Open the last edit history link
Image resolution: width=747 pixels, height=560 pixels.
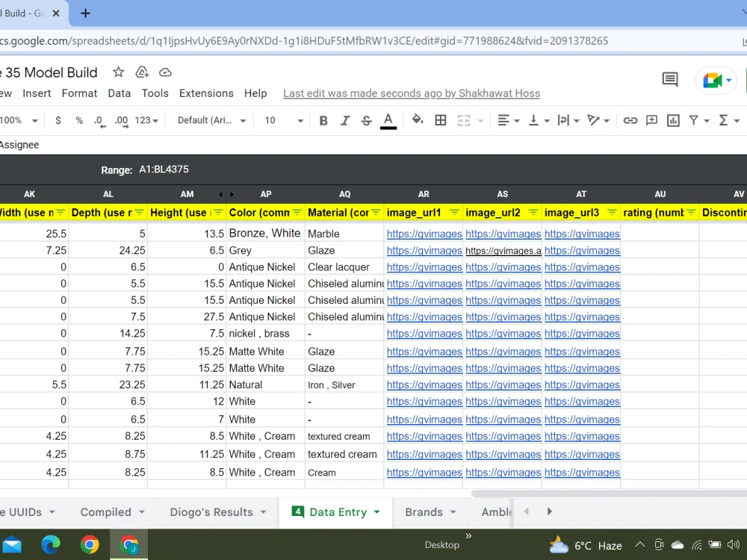(x=412, y=93)
